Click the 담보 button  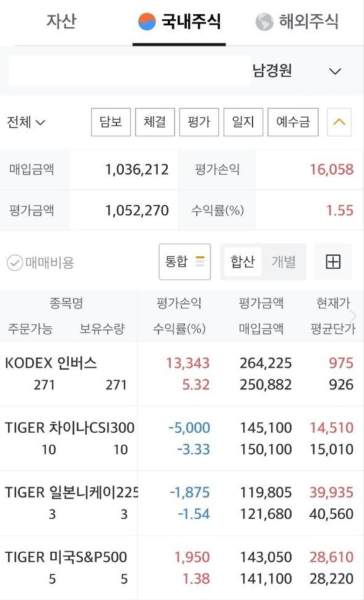(x=111, y=122)
